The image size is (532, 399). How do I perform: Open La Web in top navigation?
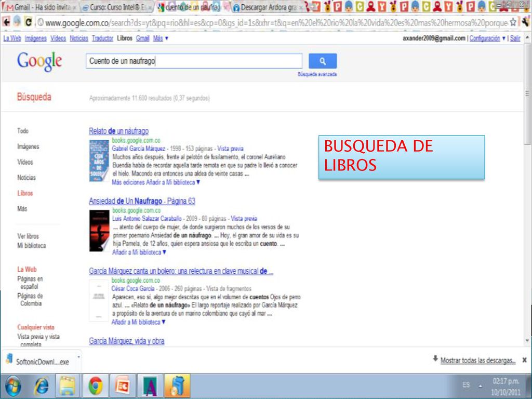12,38
